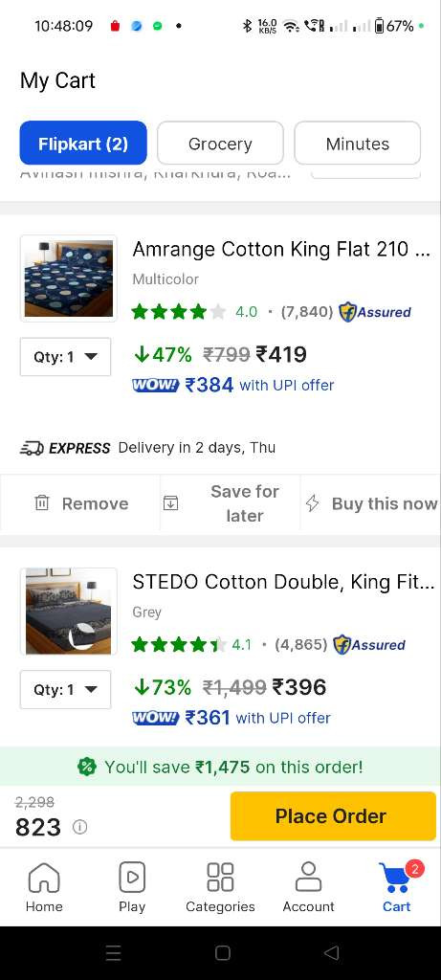Open the Qty dropdown for STEDO bedsheet

pyautogui.click(x=66, y=689)
